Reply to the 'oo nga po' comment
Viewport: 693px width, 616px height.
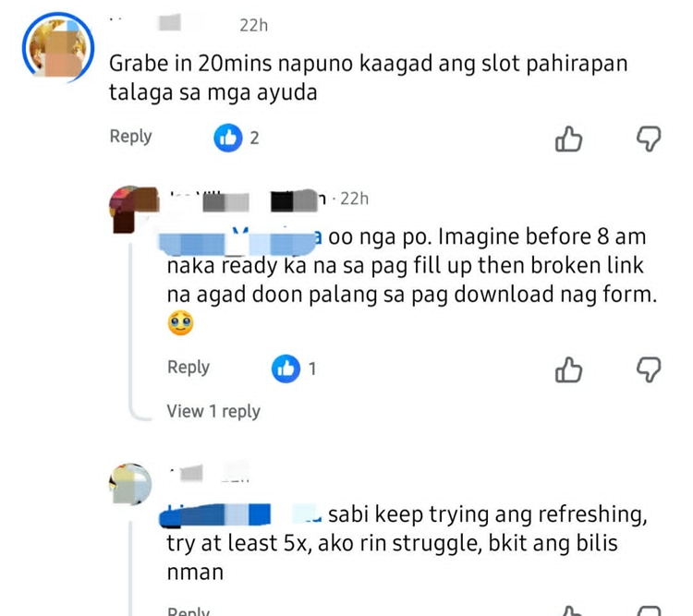[x=188, y=368]
